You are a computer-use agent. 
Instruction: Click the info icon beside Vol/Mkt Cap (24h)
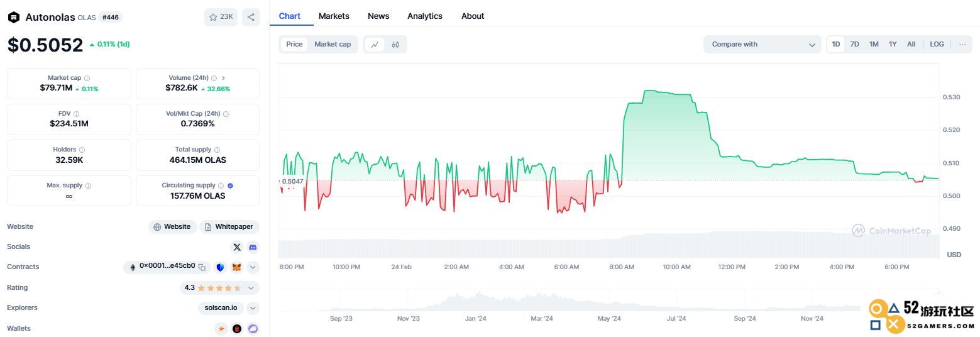[x=226, y=114]
